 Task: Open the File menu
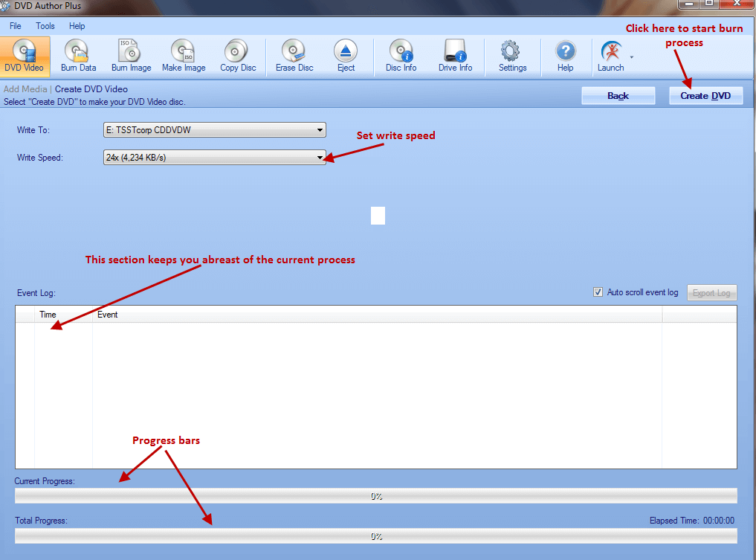(16, 26)
